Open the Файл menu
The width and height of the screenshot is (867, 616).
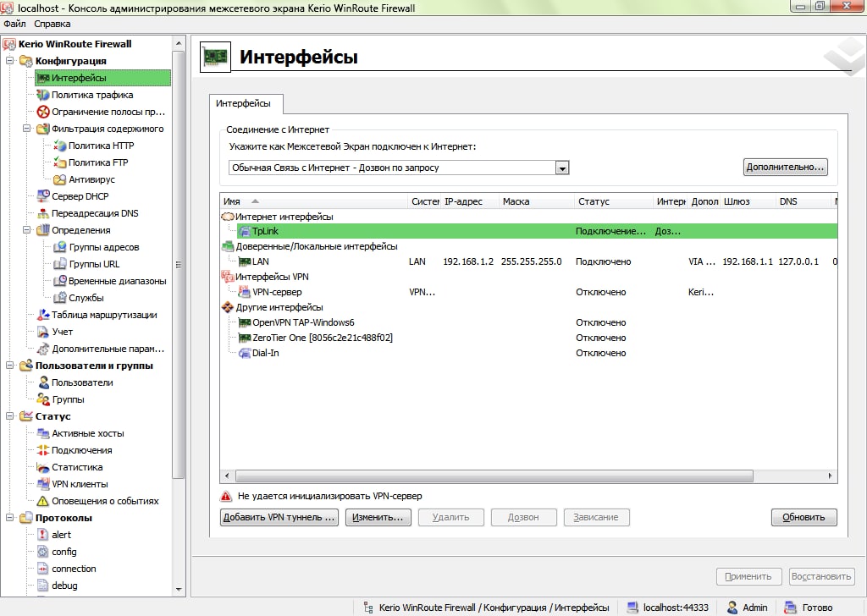click(14, 24)
